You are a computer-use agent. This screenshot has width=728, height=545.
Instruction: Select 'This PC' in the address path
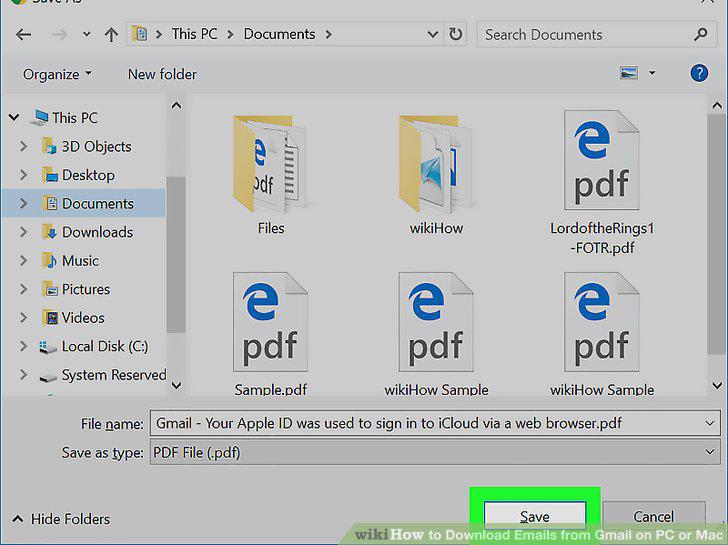(194, 34)
